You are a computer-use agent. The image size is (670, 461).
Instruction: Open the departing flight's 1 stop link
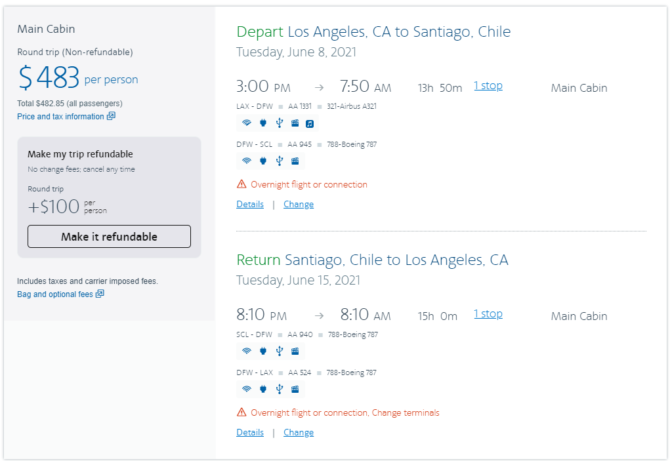click(x=488, y=86)
